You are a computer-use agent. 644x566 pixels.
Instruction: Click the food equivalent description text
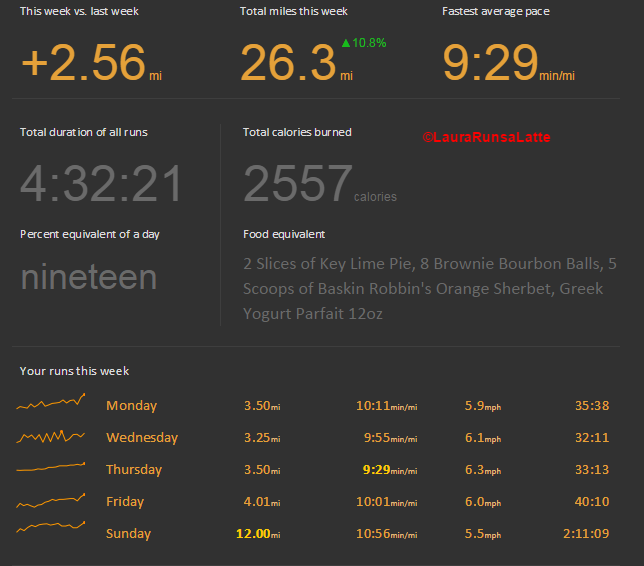click(429, 289)
